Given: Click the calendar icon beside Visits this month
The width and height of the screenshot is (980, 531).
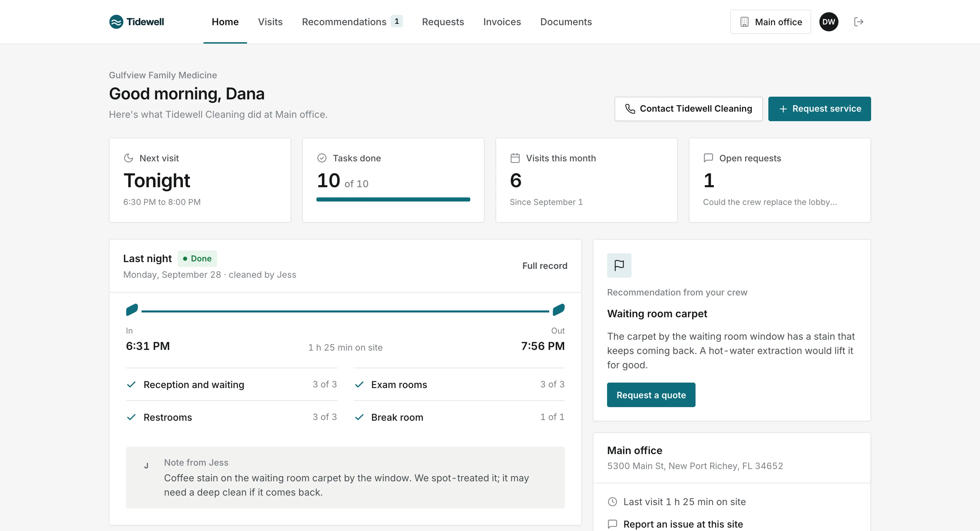Looking at the screenshot, I should click(515, 158).
